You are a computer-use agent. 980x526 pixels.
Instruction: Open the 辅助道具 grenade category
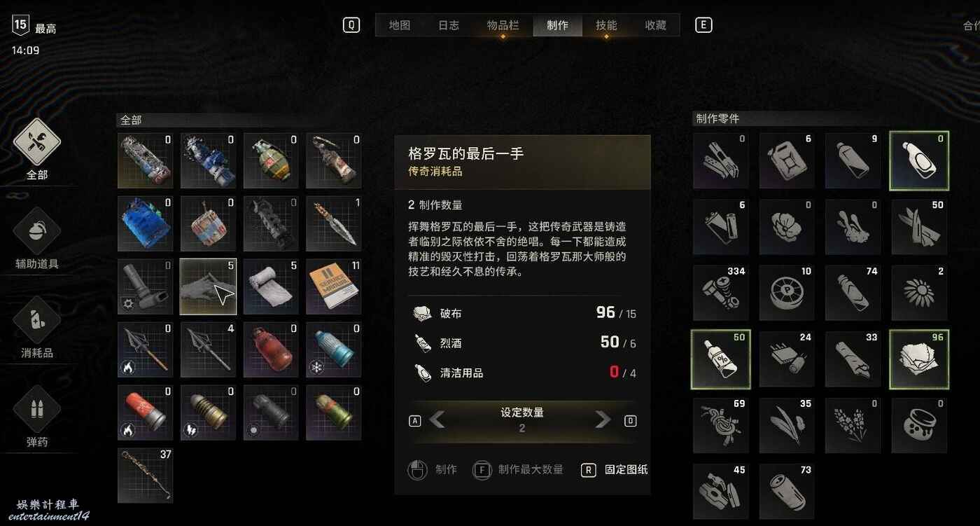point(37,231)
